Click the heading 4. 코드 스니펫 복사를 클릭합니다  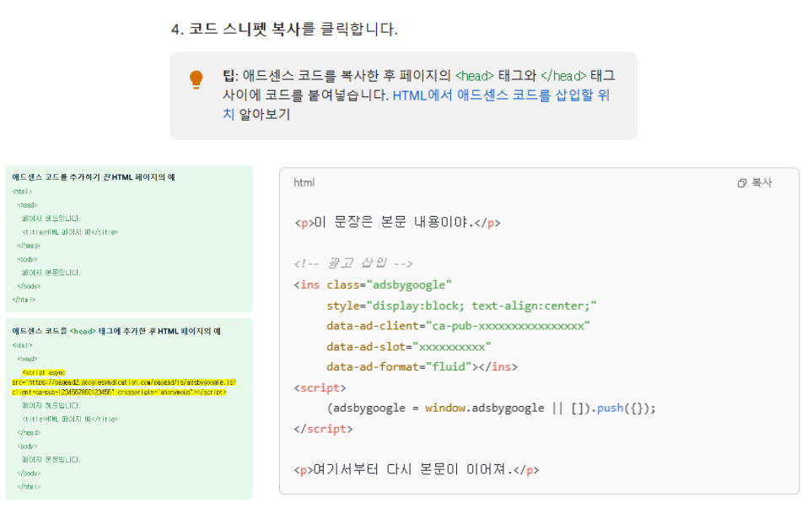[284, 29]
